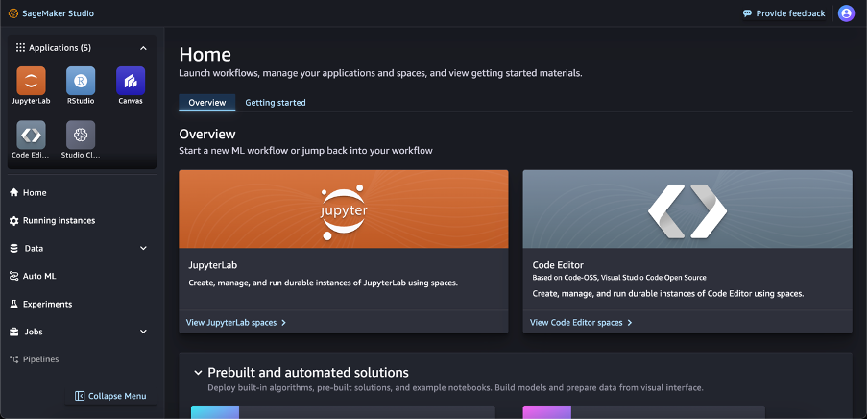Open the Canvas application icon
Screen dimensions: 868x419
131,81
